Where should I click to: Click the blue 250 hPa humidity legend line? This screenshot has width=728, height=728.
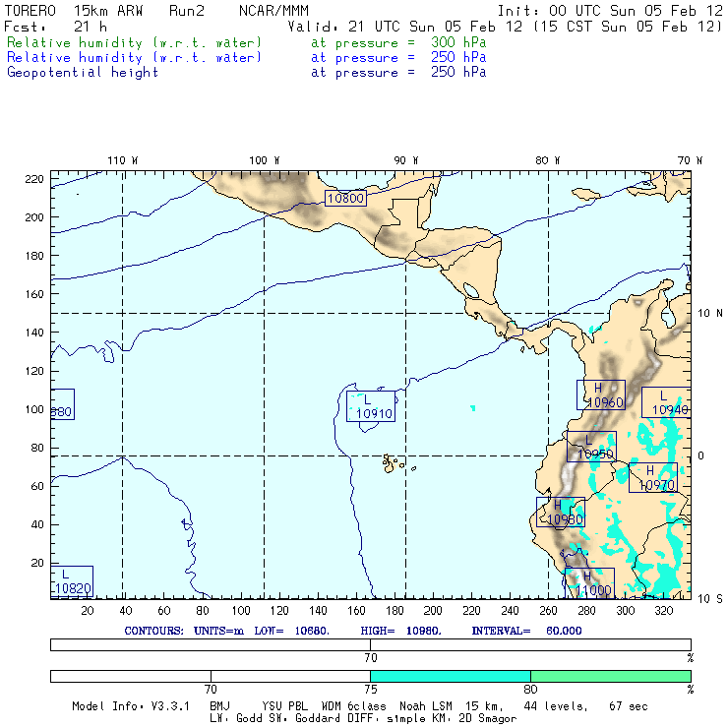[x=247, y=58]
